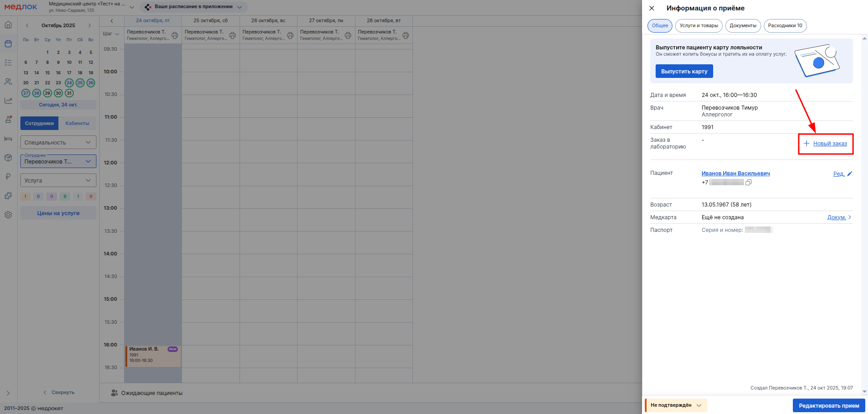Open the analytics chart icon in sidebar
Image resolution: width=868 pixels, height=414 pixels.
[8, 101]
